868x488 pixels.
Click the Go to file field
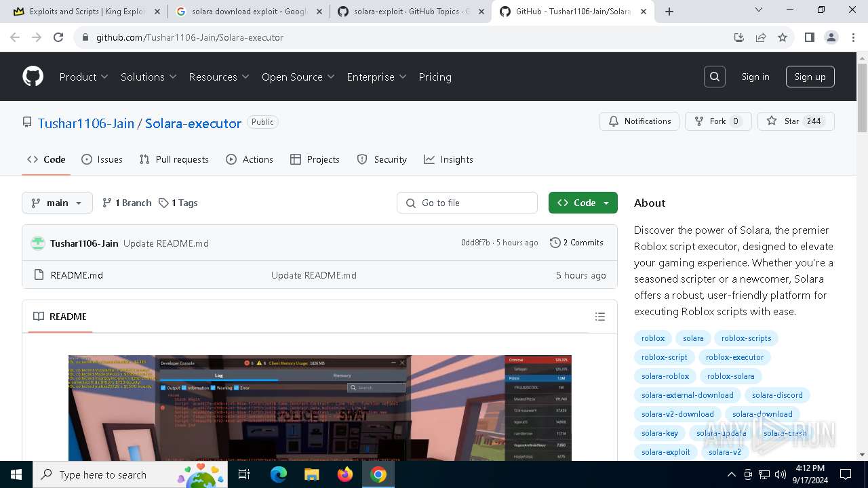click(x=467, y=203)
